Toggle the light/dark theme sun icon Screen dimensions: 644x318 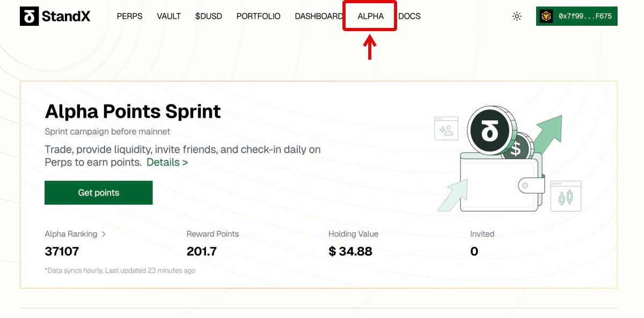pyautogui.click(x=517, y=17)
